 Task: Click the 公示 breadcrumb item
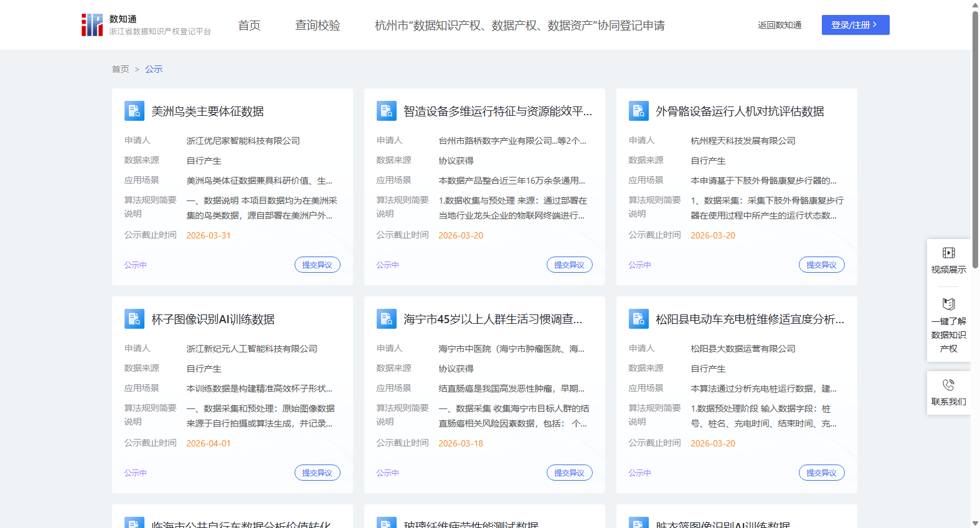(x=154, y=69)
